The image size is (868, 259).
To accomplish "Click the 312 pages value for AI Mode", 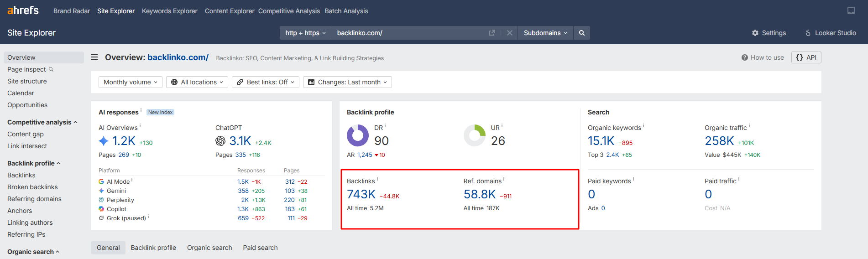I will 290,181.
